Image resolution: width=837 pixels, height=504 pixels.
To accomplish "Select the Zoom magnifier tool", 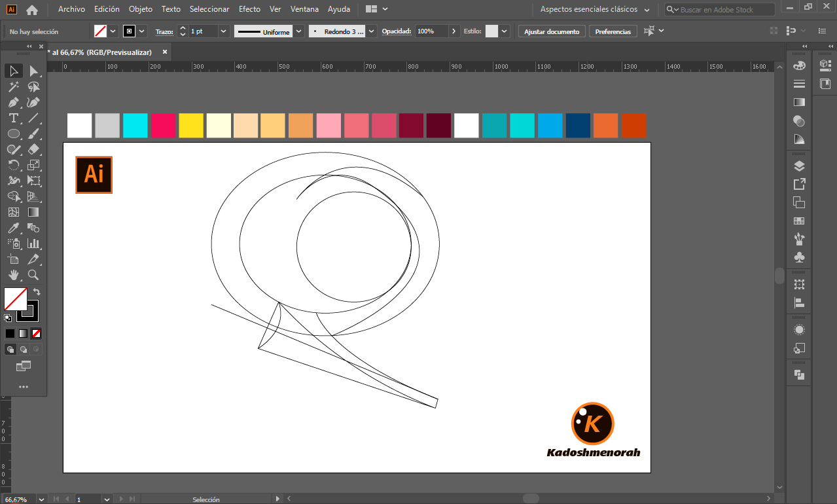I will [33, 275].
